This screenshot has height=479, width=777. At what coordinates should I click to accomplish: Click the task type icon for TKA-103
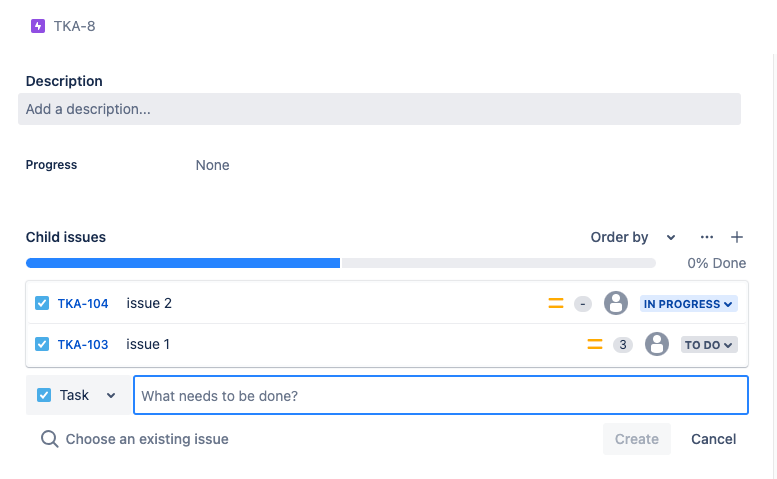click(x=42, y=344)
